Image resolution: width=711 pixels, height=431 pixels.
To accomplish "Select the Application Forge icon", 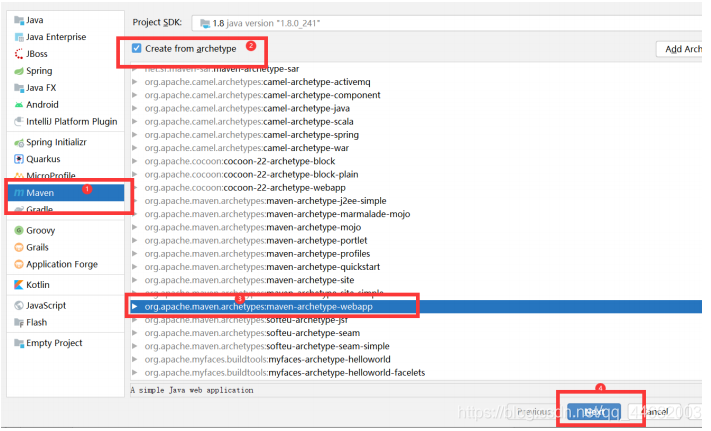I will click(19, 264).
